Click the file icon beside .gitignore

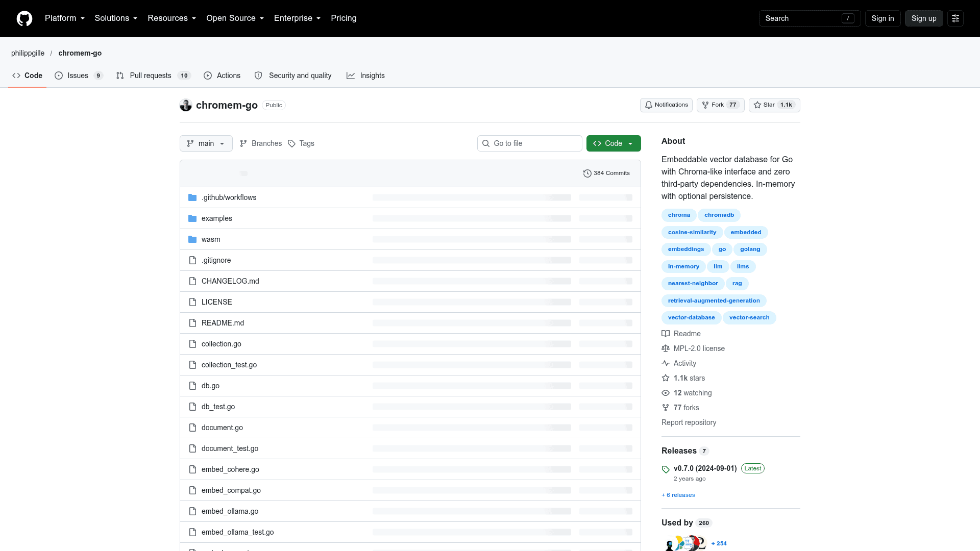tap(192, 260)
